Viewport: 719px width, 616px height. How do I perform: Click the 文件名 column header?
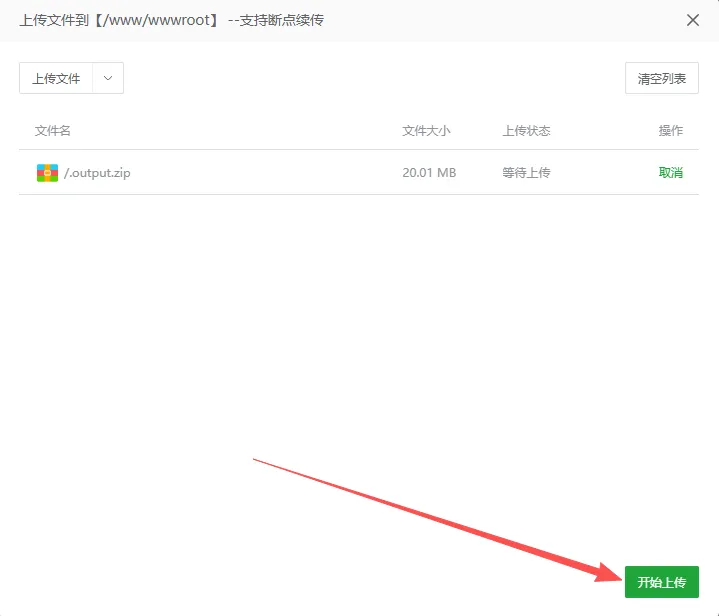(x=53, y=131)
